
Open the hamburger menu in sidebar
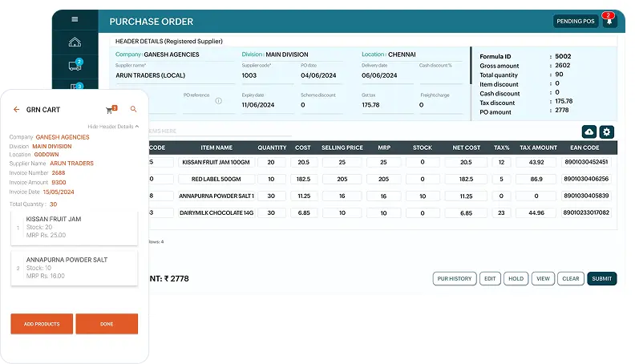(75, 19)
